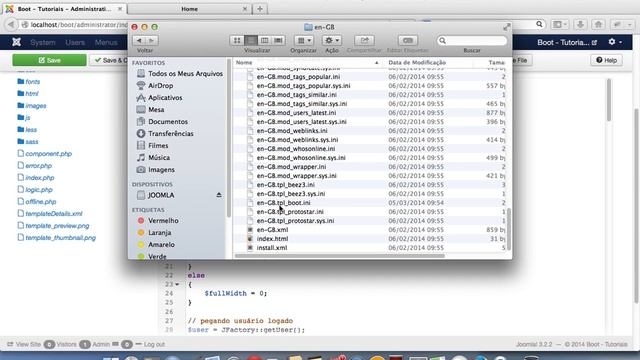Eject the JOOMLA device
The image size is (640, 360).
(x=219, y=195)
